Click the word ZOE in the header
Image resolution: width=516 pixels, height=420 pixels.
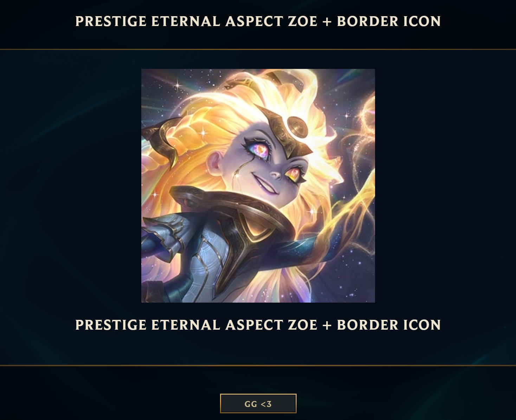[303, 21]
